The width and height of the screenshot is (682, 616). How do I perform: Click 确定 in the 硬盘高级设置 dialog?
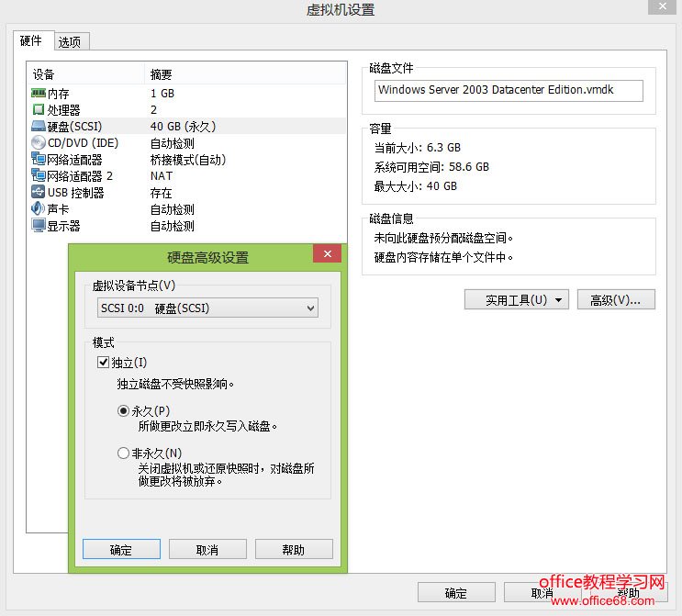[x=121, y=549]
